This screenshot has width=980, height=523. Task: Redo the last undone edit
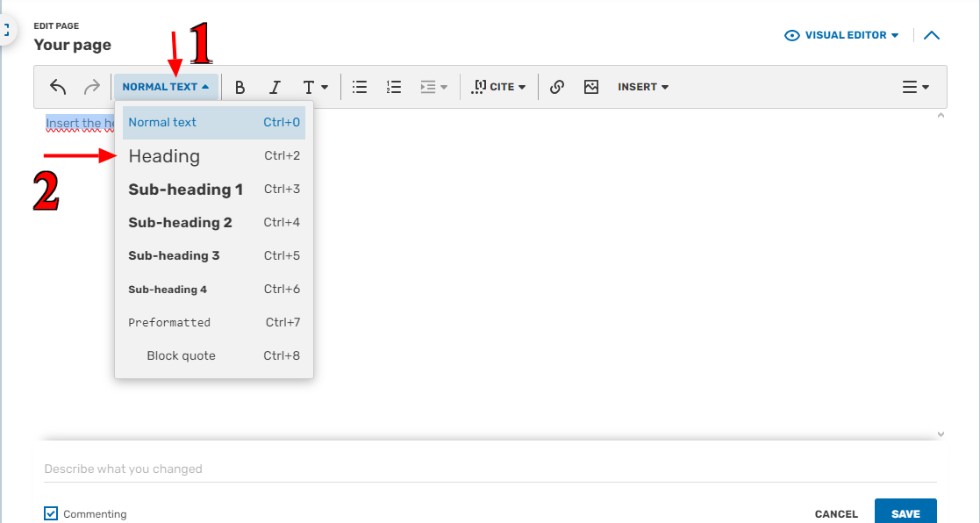[91, 87]
